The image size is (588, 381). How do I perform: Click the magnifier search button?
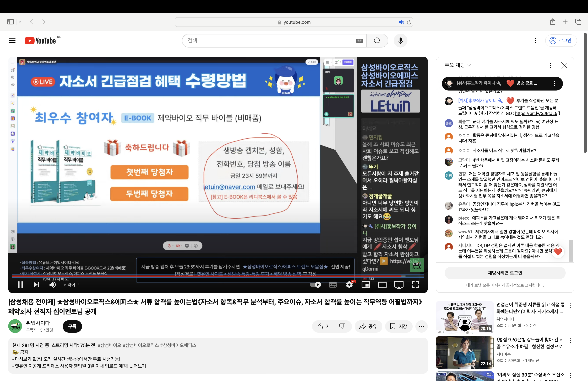point(377,41)
